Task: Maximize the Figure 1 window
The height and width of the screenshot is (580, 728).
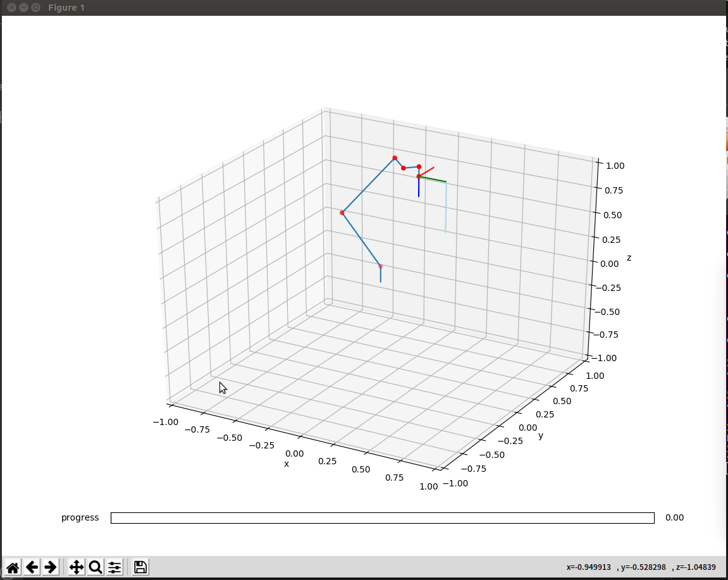Action: (x=35, y=8)
